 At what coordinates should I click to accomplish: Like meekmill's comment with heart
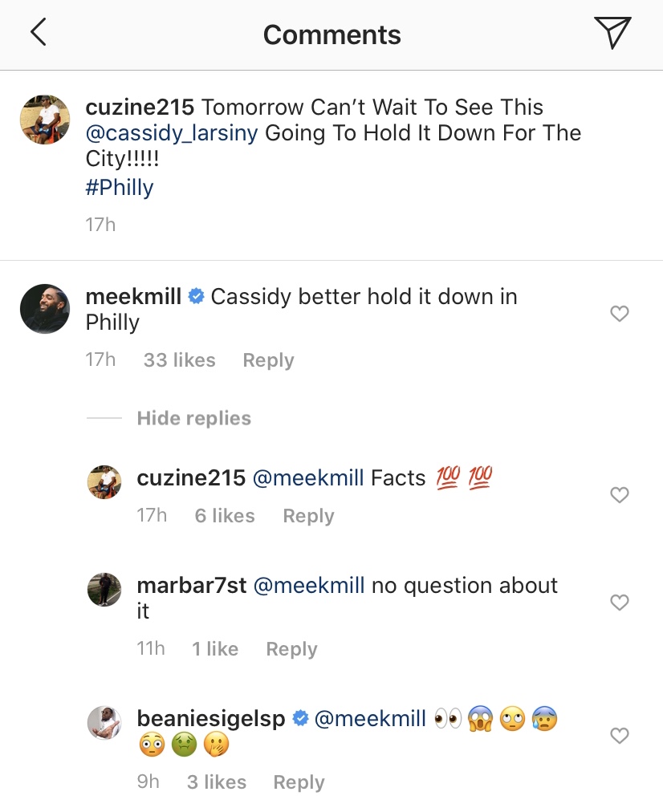pyautogui.click(x=619, y=314)
